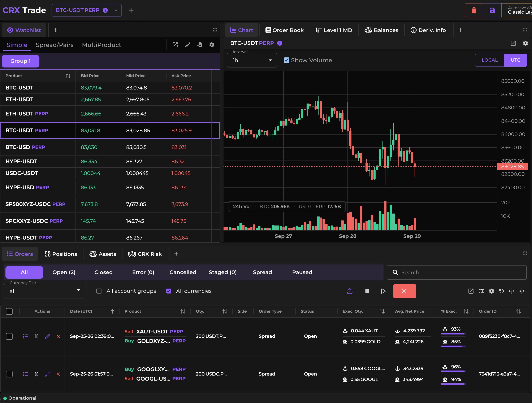532x403 pixels.
Task: Open the CRX Risk tab
Action: [145, 254]
